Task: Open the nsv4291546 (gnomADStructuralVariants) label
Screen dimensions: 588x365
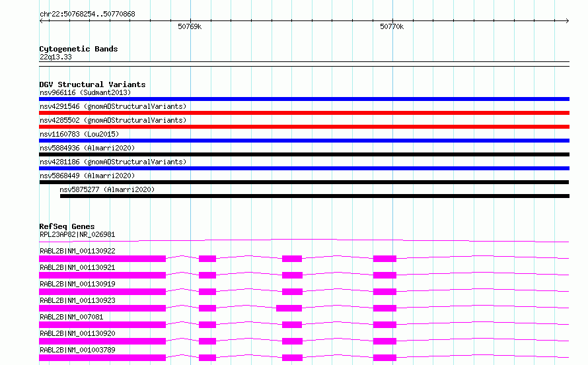Action: pos(113,106)
